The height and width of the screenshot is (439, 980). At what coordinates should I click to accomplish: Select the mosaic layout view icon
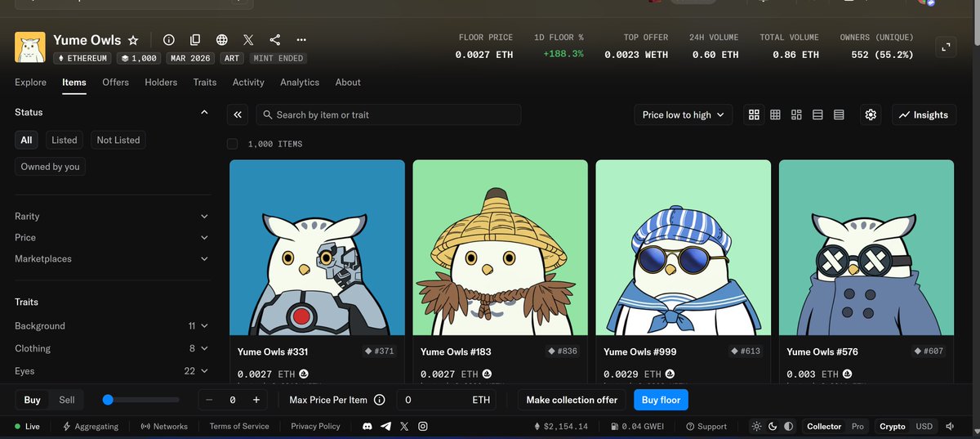click(x=797, y=115)
